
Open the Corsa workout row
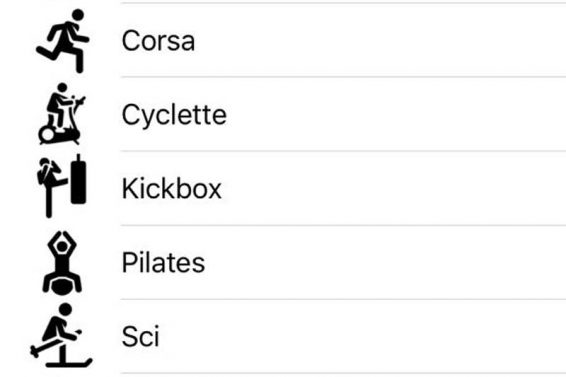pyautogui.click(x=283, y=40)
